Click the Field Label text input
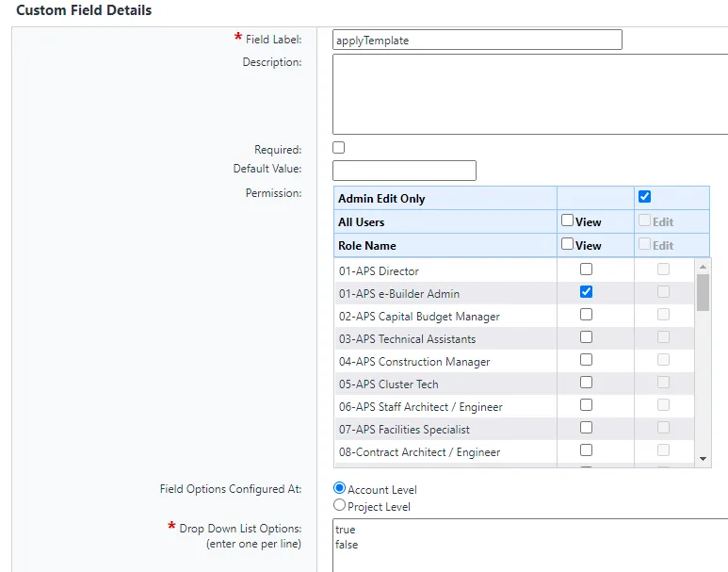728x572 pixels. click(477, 40)
